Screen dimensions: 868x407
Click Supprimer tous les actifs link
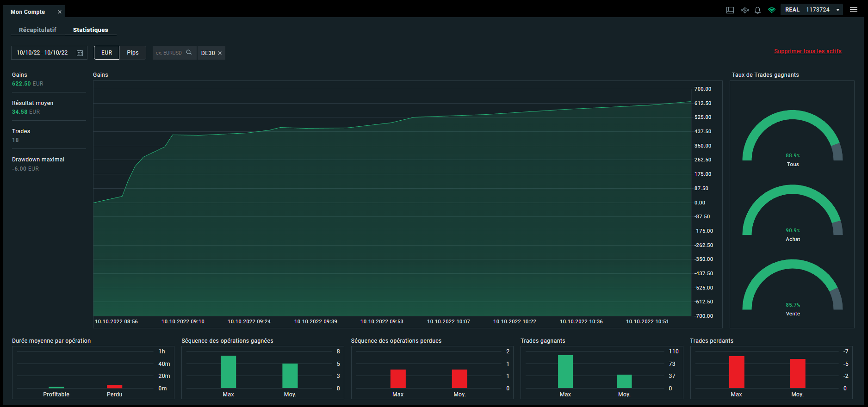(808, 51)
